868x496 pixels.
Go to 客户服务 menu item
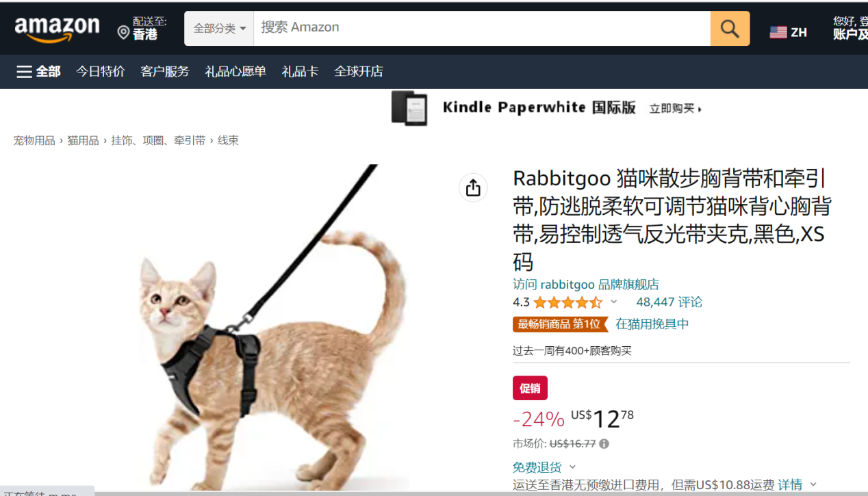pyautogui.click(x=165, y=71)
